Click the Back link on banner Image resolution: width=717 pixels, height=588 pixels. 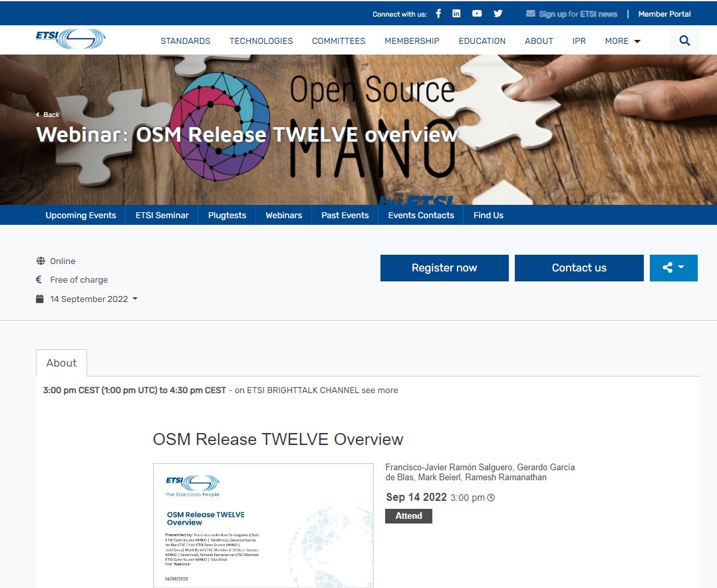click(x=48, y=115)
